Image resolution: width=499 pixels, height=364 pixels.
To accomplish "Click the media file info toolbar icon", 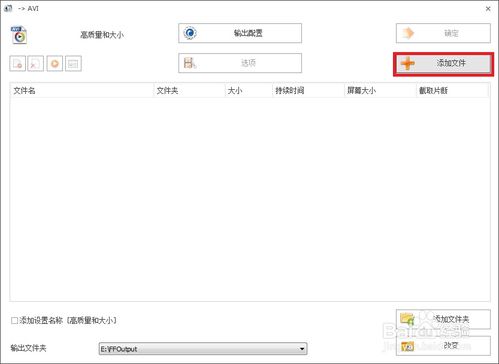I will click(73, 63).
